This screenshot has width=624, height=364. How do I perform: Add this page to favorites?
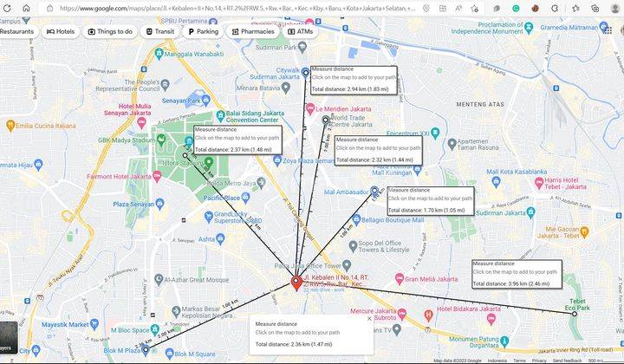click(474, 8)
